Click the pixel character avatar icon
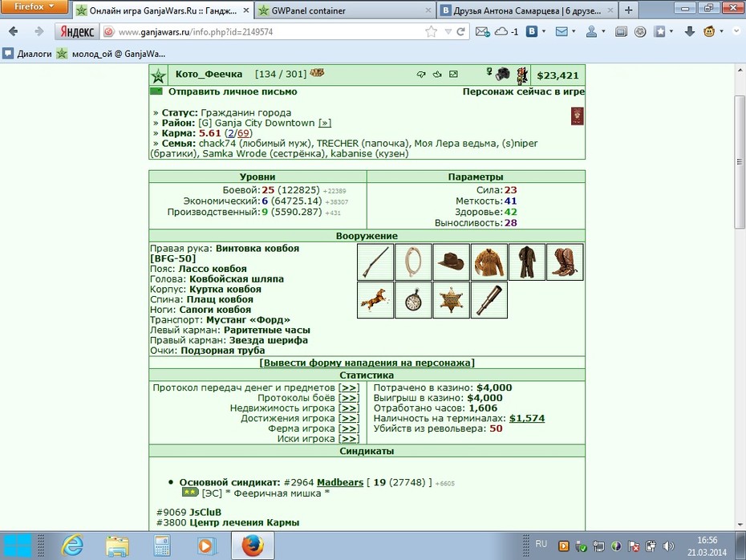This screenshot has height=560, width=746. point(522,75)
